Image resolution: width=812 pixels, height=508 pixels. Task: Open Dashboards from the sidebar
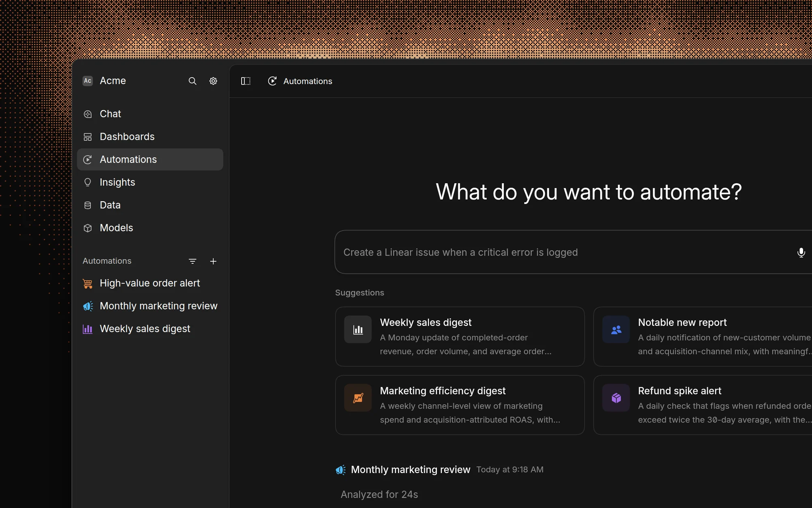coord(150,137)
